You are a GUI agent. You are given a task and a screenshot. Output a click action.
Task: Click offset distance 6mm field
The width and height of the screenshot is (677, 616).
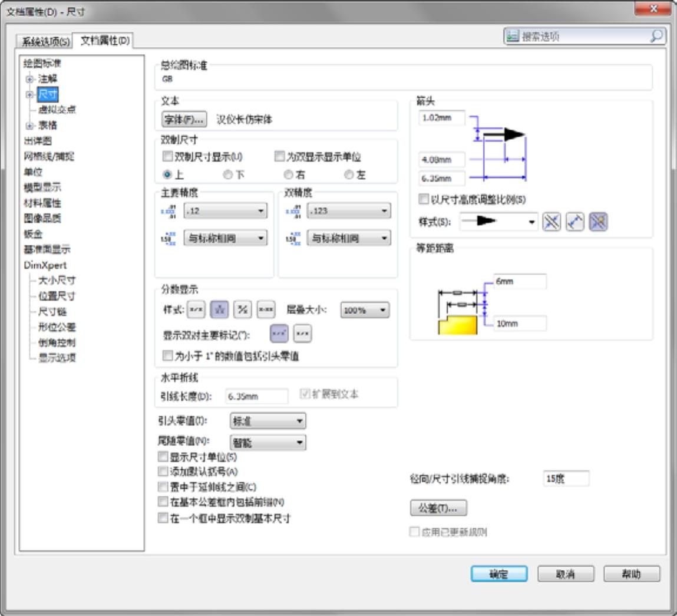[x=520, y=281]
